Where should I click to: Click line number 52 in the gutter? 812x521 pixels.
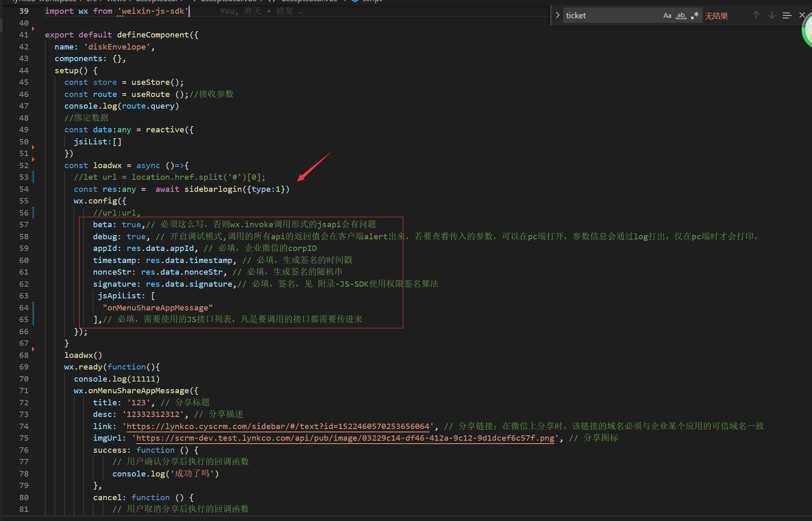click(x=24, y=166)
